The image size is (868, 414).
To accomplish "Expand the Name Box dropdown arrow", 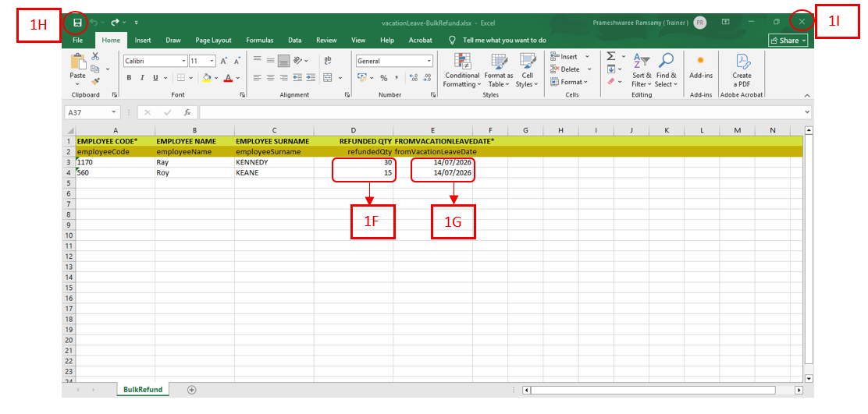I will (113, 112).
